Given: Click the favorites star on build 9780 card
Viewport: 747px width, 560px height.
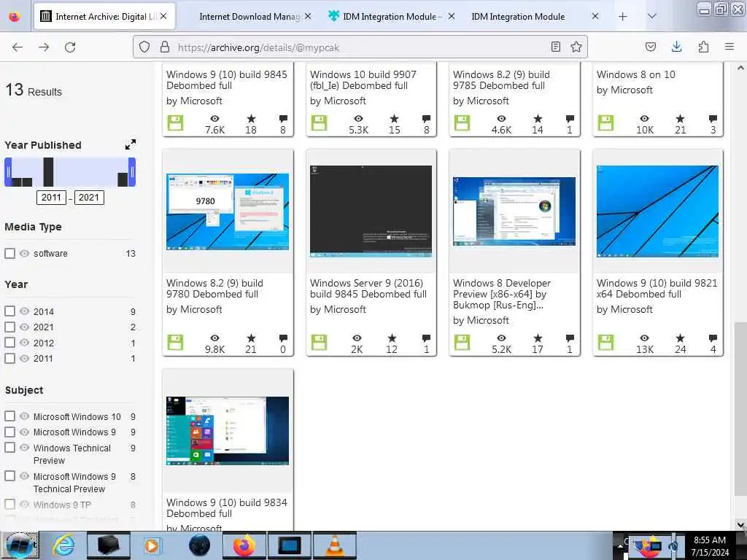Looking at the screenshot, I should point(251,338).
